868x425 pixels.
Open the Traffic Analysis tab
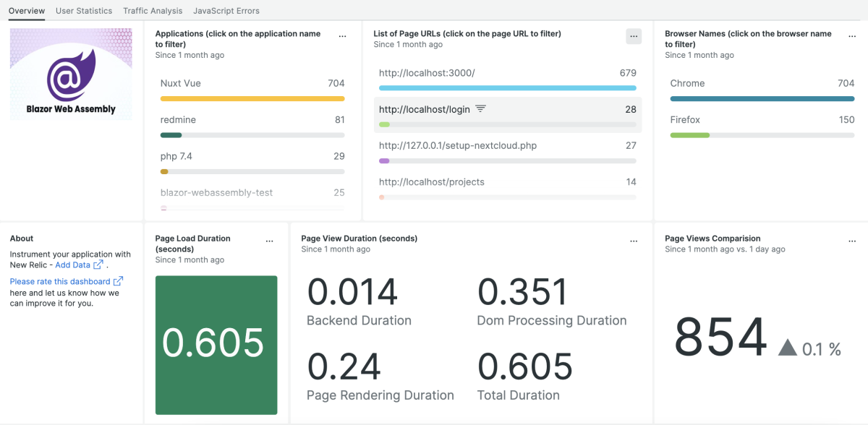153,11
